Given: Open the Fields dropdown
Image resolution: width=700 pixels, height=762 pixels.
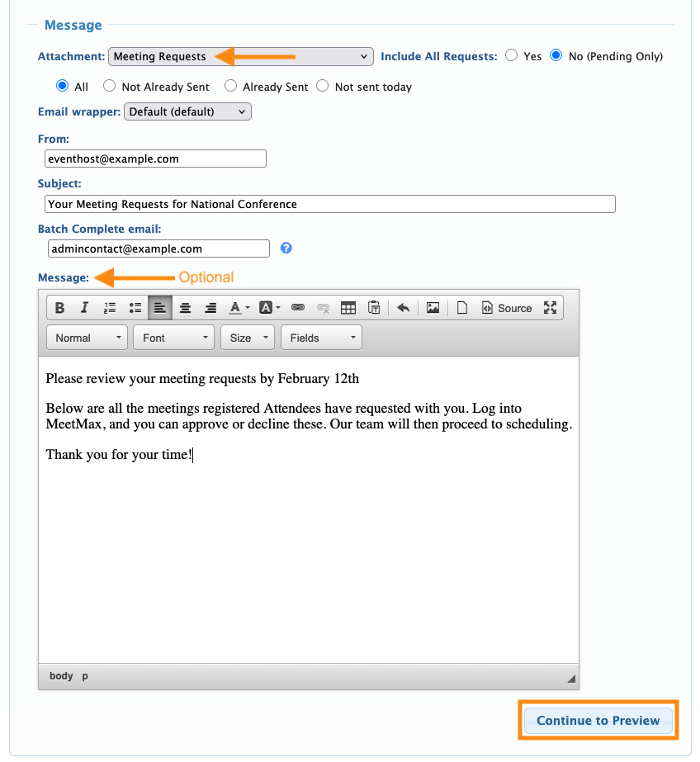Looking at the screenshot, I should point(322,338).
